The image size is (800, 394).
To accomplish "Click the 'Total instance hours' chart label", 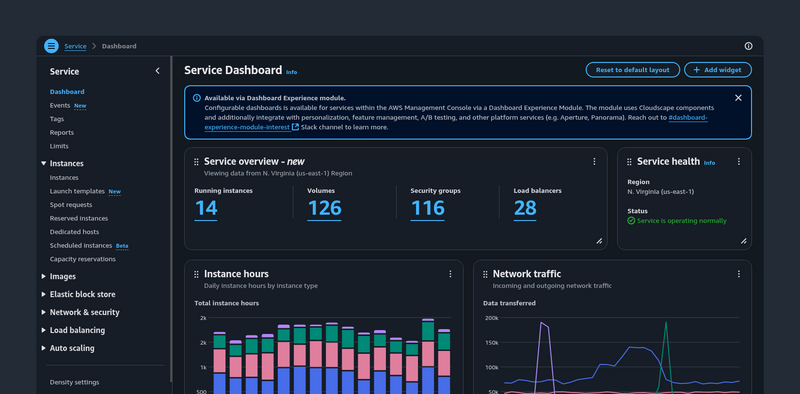I will coord(227,303).
